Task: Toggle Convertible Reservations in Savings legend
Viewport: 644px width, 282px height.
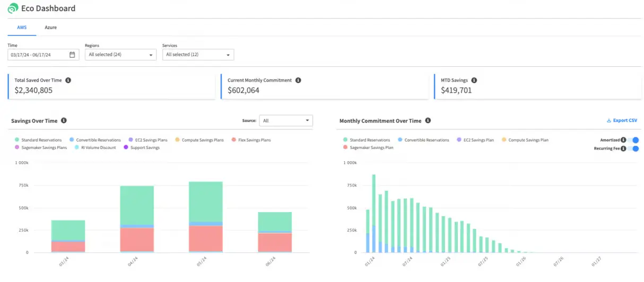Action: coord(95,140)
